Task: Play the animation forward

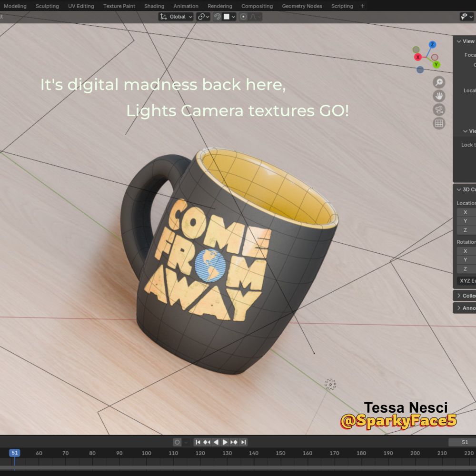Action: coord(225,442)
